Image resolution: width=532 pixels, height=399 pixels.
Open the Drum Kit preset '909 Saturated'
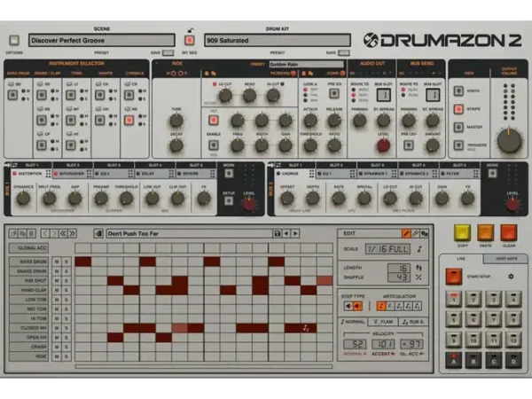pos(278,41)
